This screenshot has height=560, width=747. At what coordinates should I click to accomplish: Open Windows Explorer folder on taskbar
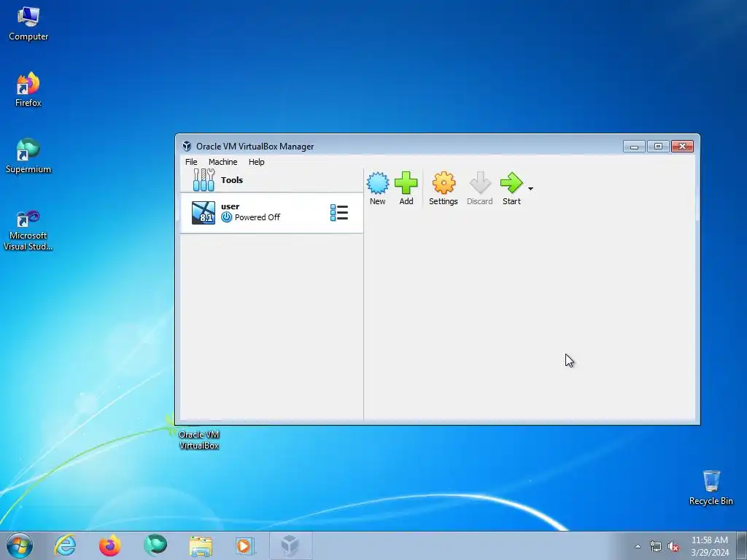pyautogui.click(x=201, y=545)
